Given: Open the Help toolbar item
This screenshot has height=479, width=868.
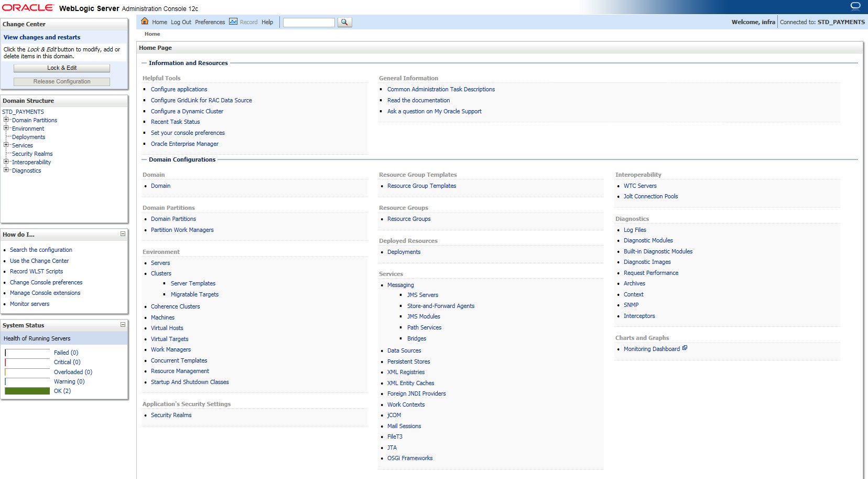Looking at the screenshot, I should point(267,22).
